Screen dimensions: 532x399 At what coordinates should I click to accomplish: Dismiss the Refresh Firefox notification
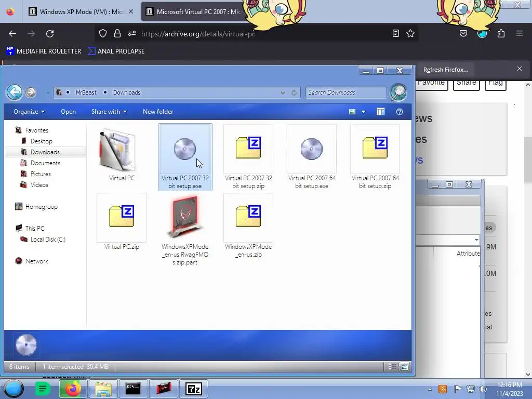coord(520,69)
